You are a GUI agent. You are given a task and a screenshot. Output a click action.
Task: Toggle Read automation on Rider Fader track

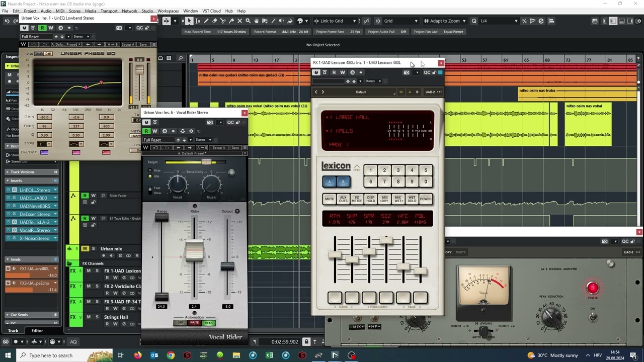coord(85,196)
